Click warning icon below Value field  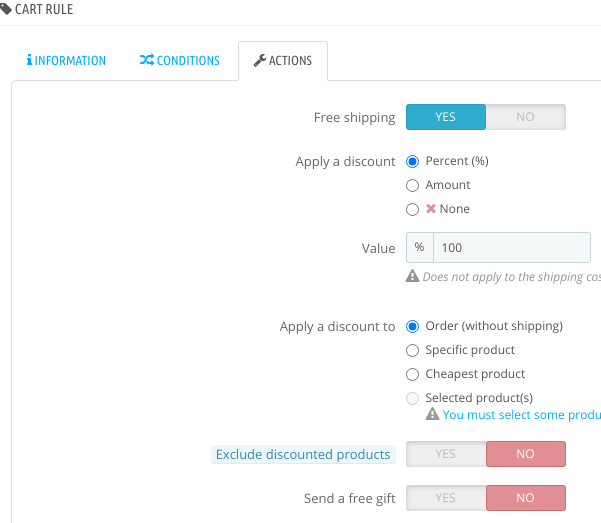point(412,276)
